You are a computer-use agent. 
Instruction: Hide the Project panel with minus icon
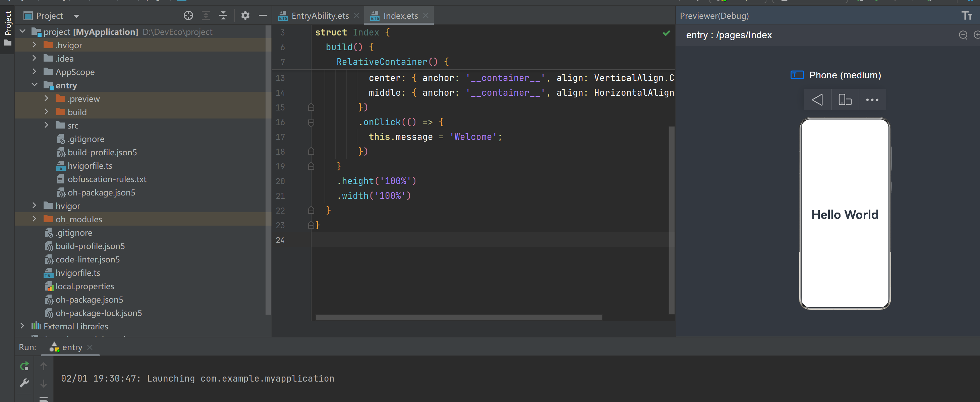tap(263, 16)
